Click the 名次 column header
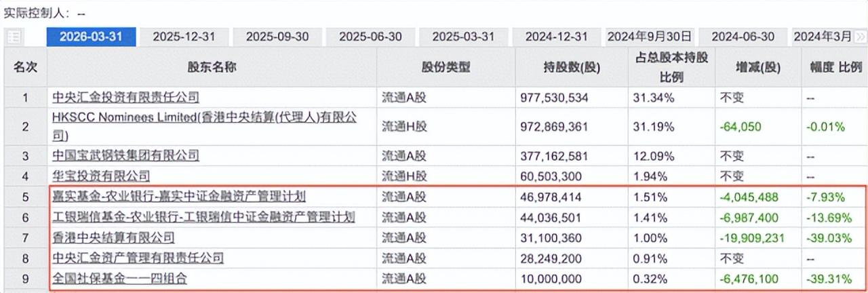This screenshot has width=868, height=293. click(x=26, y=67)
